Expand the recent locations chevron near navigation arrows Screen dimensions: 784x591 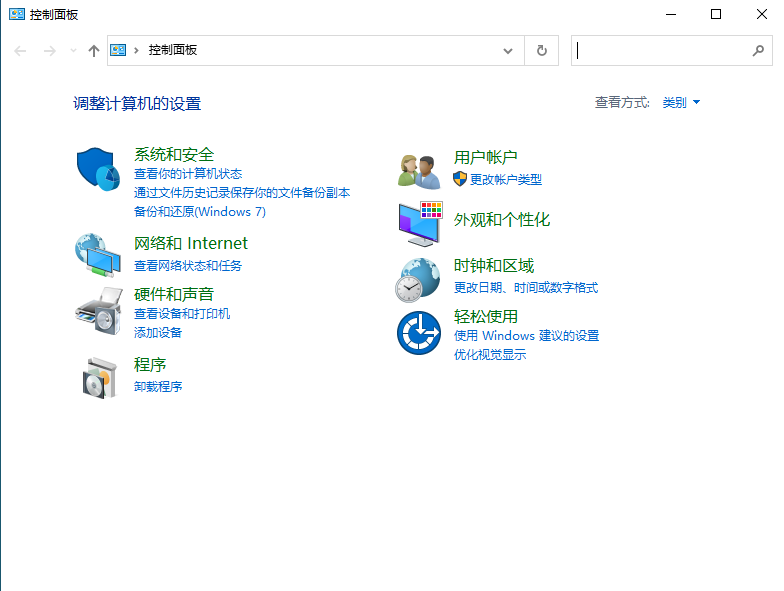pos(72,50)
